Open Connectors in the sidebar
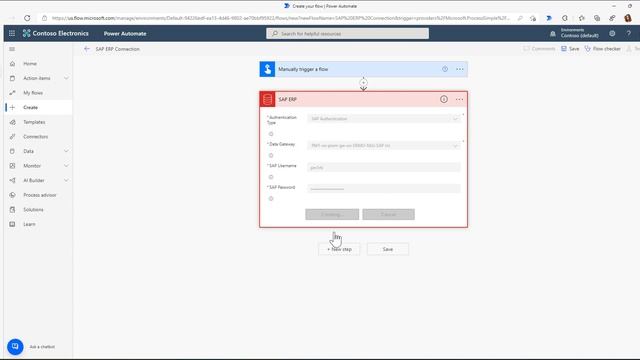The image size is (640, 360). tap(36, 136)
